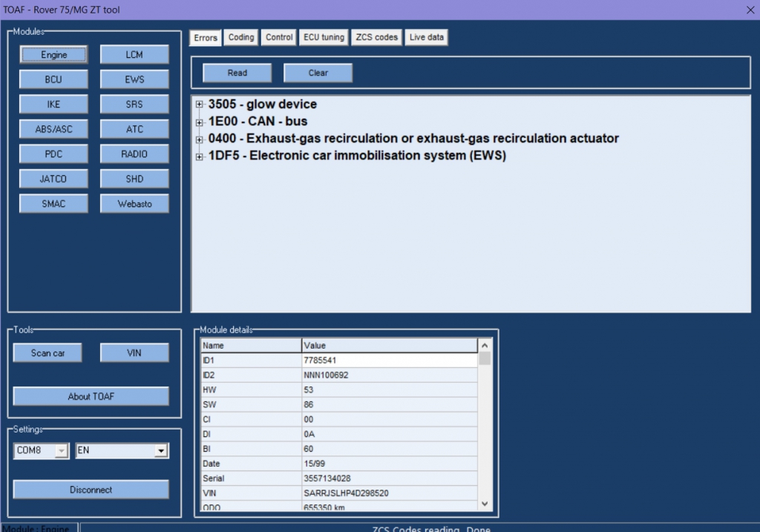Click the Serial value 3557134028

389,479
